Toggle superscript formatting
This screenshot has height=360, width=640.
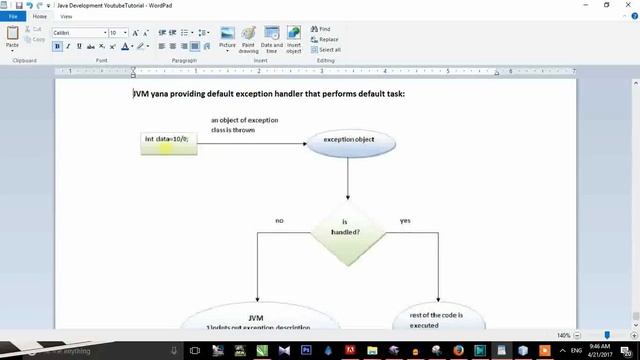[x=113, y=47]
